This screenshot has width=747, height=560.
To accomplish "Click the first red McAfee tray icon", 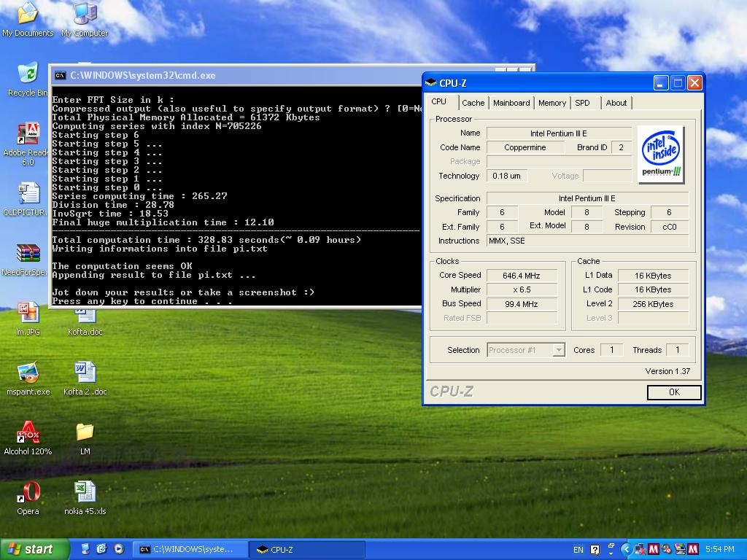I will (654, 550).
